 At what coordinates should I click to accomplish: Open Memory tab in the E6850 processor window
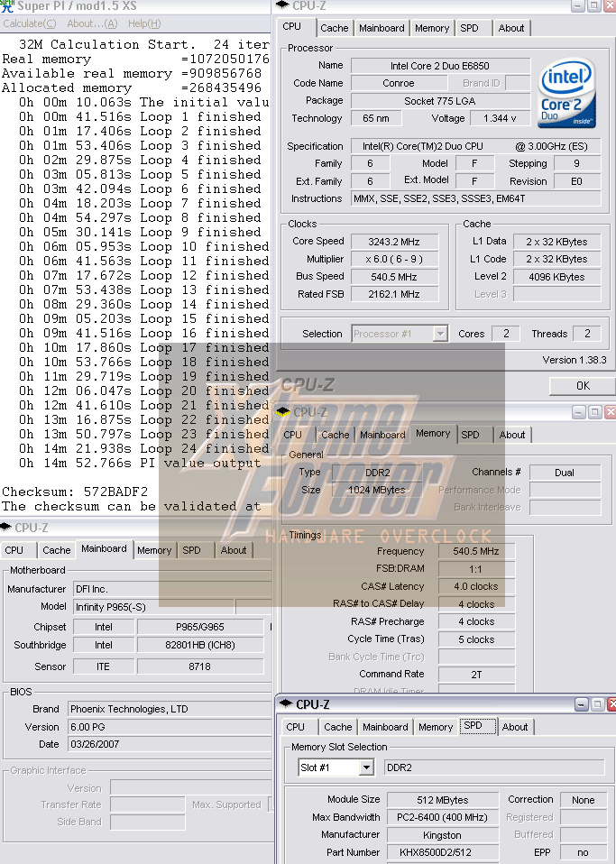click(432, 28)
